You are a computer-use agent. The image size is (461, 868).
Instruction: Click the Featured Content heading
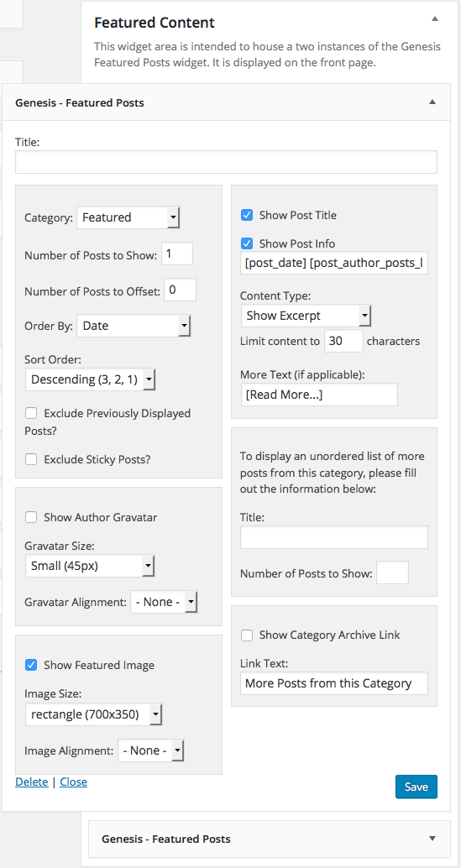155,23
